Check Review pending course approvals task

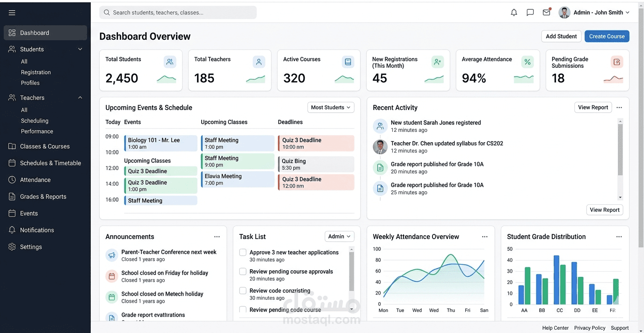(243, 272)
